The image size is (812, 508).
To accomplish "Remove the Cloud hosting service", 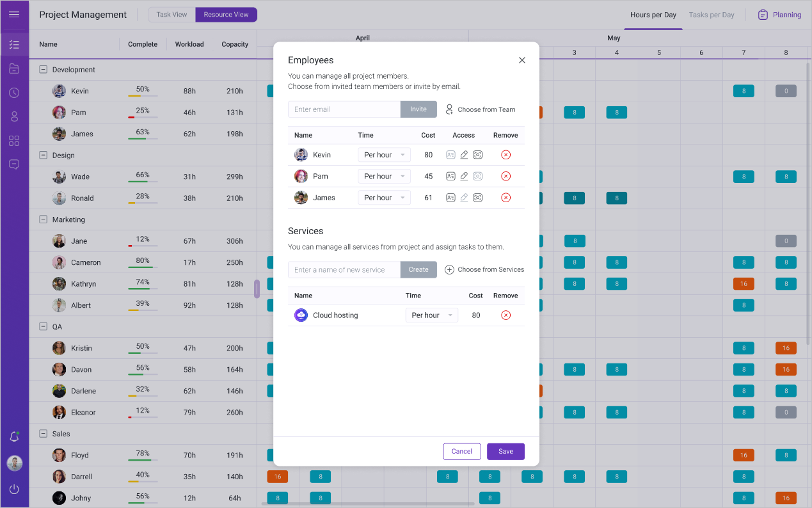I will 506,315.
